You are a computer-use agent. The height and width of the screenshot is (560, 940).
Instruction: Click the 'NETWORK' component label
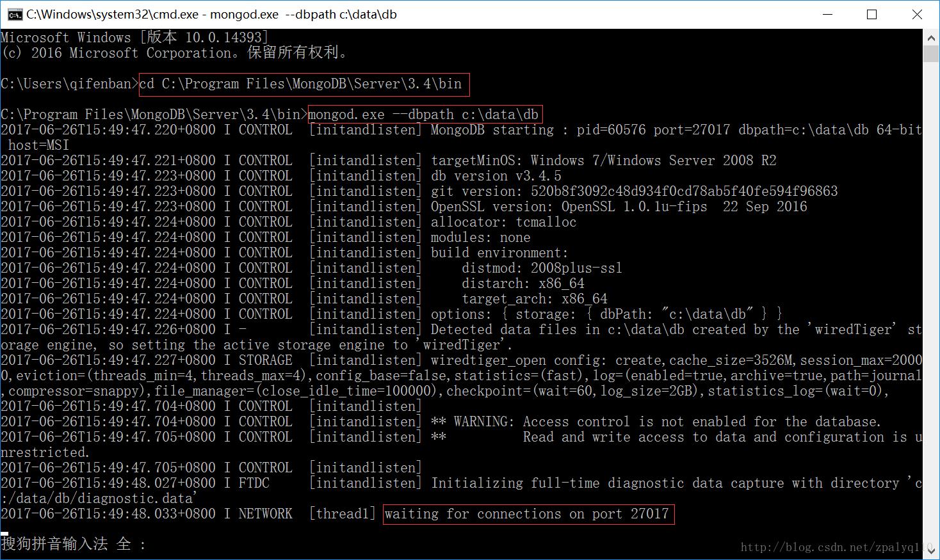tap(266, 514)
